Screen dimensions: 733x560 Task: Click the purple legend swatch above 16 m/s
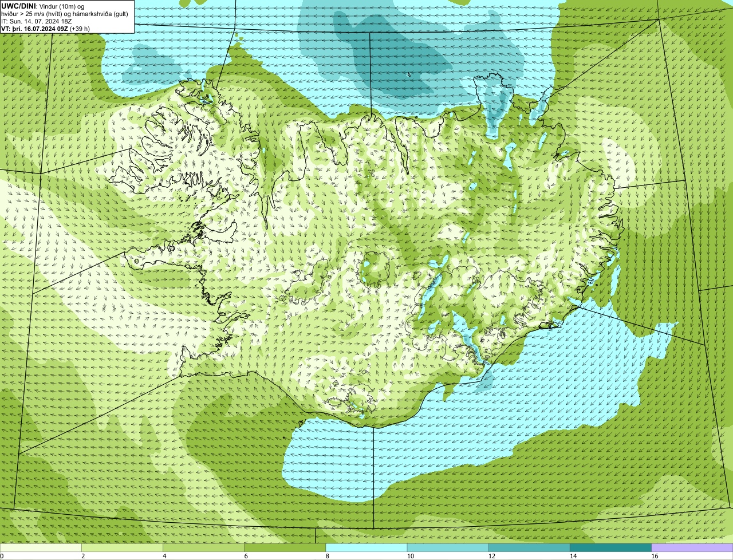tap(692, 547)
